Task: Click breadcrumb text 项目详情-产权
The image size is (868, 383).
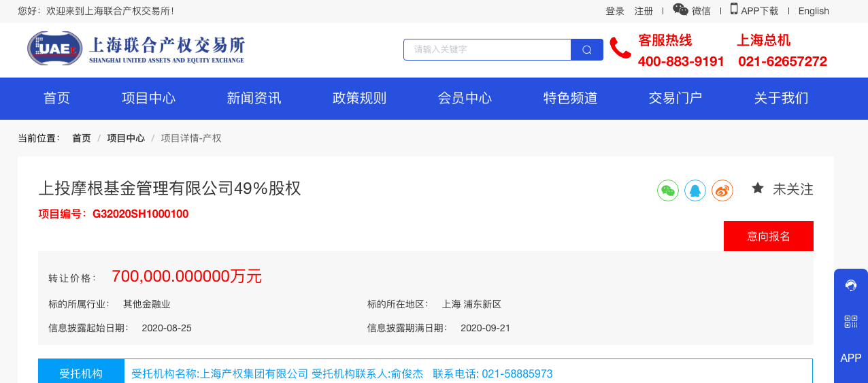Action: [191, 138]
